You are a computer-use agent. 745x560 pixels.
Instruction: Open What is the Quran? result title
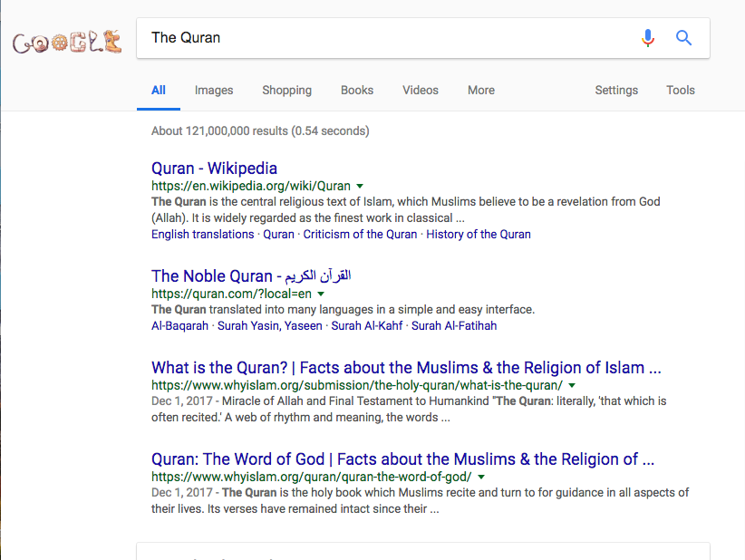(x=406, y=368)
